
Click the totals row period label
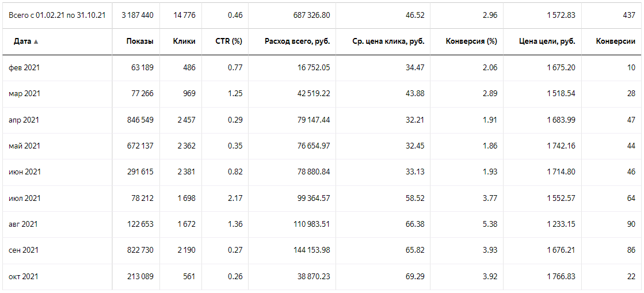pos(56,15)
